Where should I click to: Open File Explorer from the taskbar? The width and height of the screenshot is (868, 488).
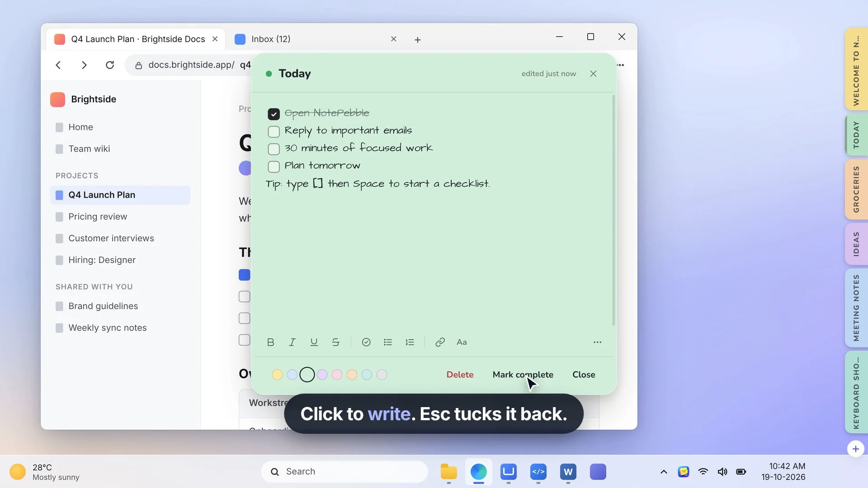click(448, 472)
